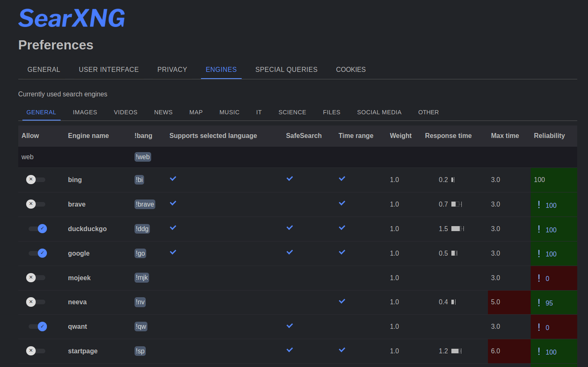The height and width of the screenshot is (367, 588).
Task: Click qwant's reliability warning icon
Action: tap(539, 327)
